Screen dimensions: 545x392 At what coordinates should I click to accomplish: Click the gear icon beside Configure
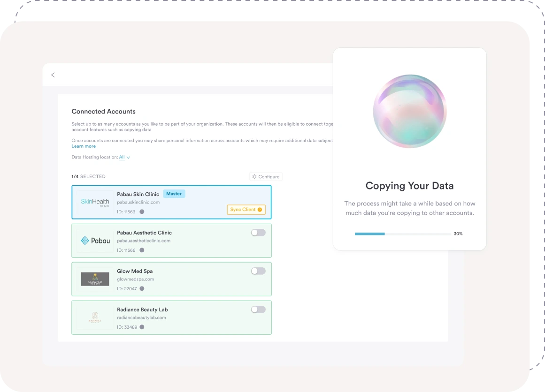(254, 177)
